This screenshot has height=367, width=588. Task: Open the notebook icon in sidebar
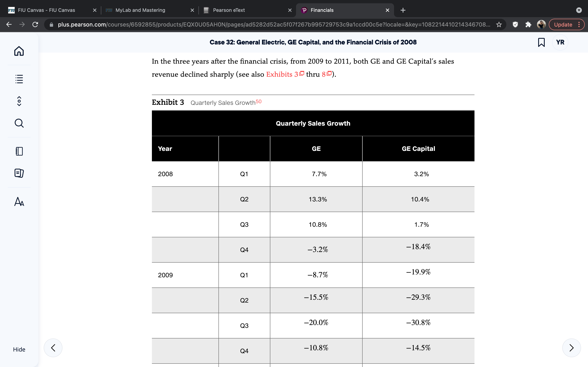coord(19,151)
